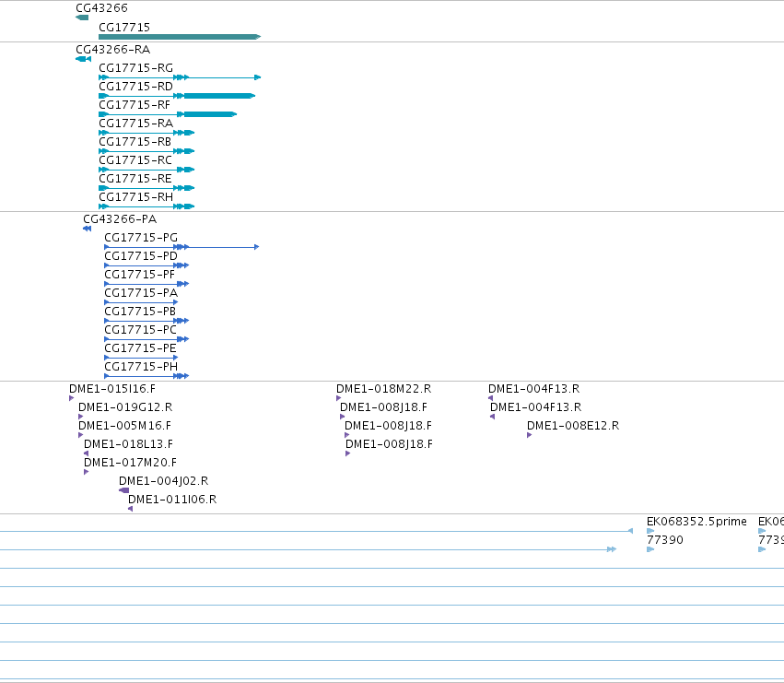Screen dimensions: 784x683
Task: Click the light-blue arrow under EK068352.5prime
Action: point(650,531)
